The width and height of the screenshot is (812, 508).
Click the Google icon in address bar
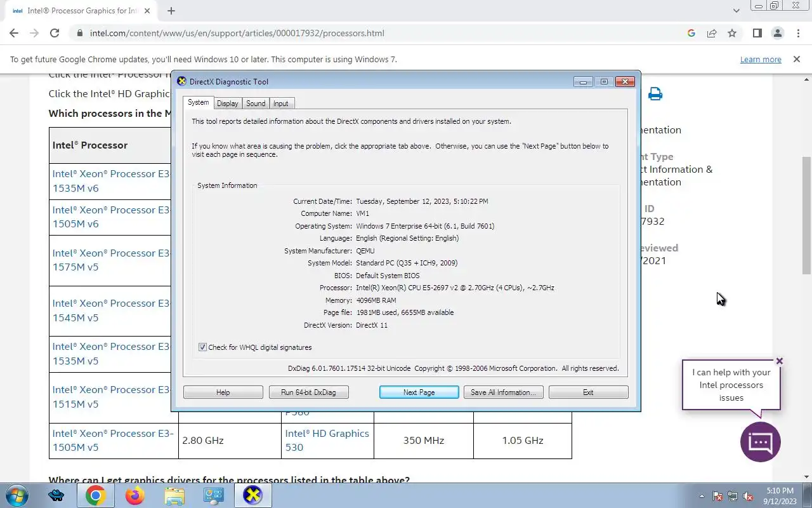pos(691,33)
